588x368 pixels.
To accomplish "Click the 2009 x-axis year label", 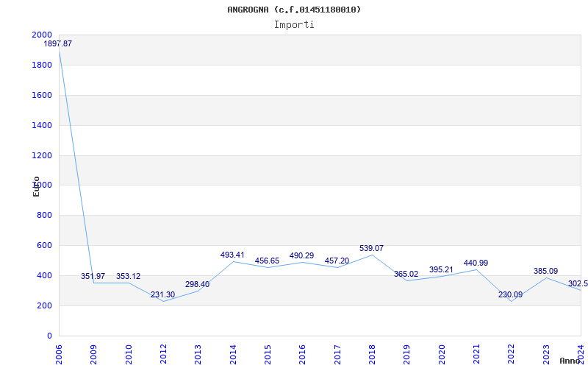I will (94, 354).
